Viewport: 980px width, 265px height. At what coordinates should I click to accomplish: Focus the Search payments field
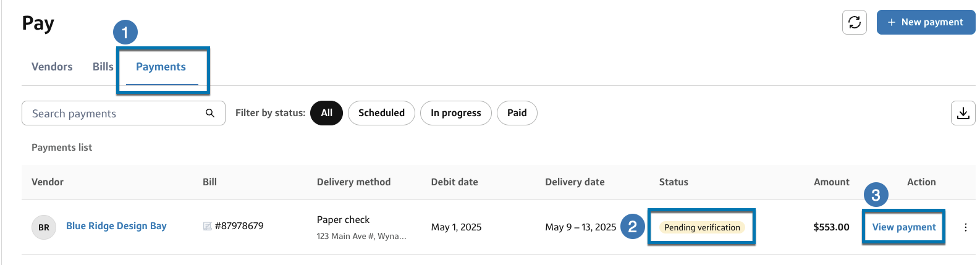click(x=114, y=114)
